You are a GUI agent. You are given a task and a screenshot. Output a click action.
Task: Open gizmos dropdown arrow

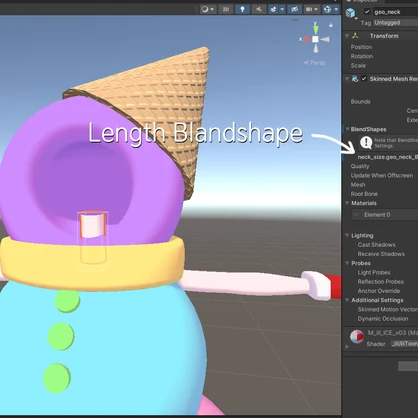pyautogui.click(x=336, y=9)
